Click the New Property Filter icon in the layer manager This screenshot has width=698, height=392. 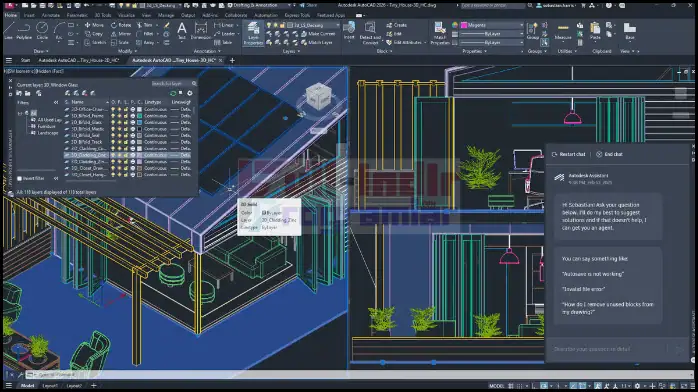point(19,93)
